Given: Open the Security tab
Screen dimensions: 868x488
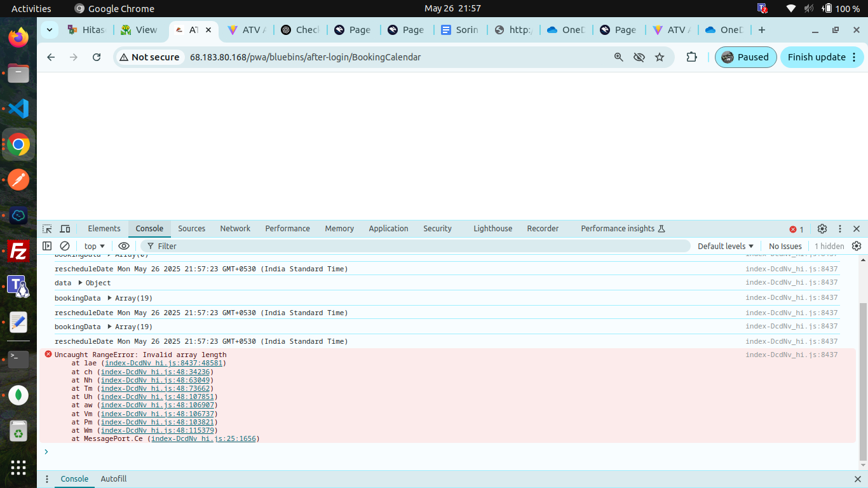Looking at the screenshot, I should [438, 229].
